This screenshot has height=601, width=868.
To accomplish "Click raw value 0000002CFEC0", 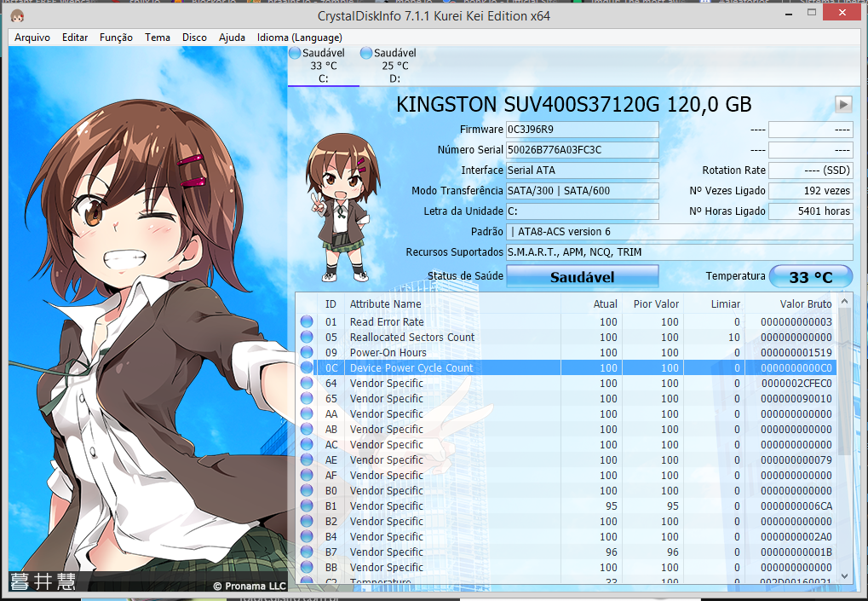I will point(796,384).
